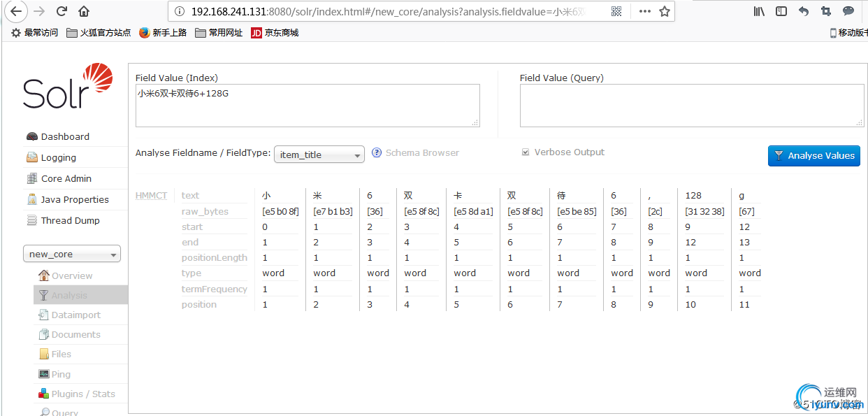The image size is (868, 416).
Task: Click the raw_bytes value [67]
Action: pos(746,211)
